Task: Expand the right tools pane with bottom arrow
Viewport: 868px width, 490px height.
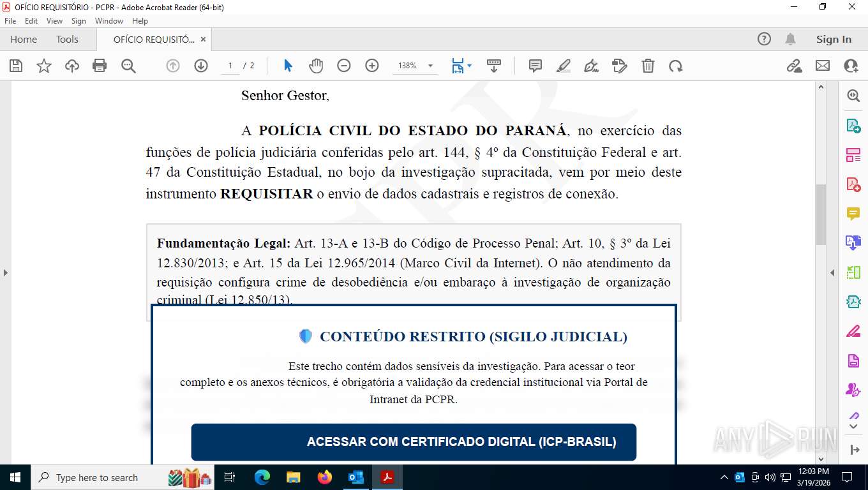Action: click(855, 450)
